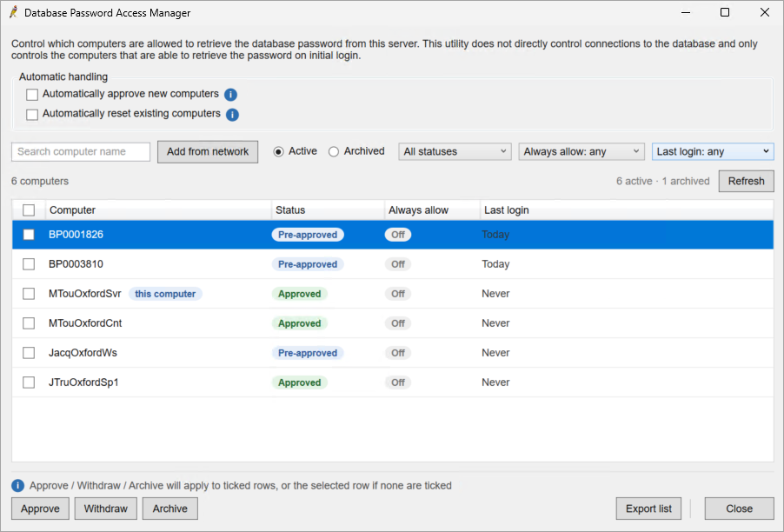Select the Archived radio button
This screenshot has width=784, height=532.
click(334, 151)
